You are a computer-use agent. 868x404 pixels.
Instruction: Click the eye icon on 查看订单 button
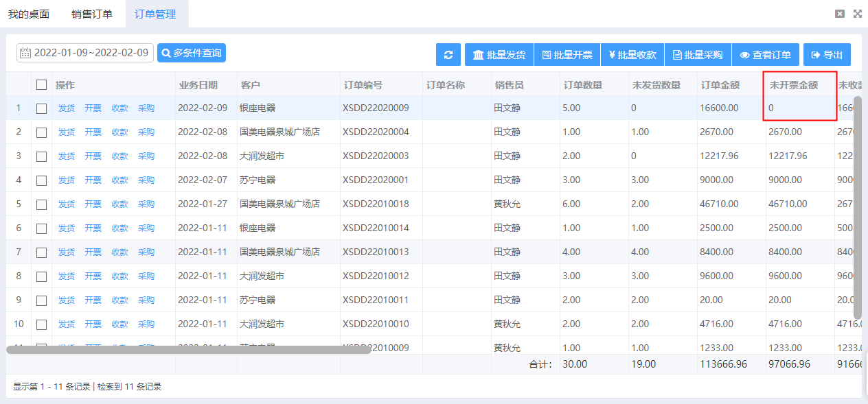click(x=747, y=54)
